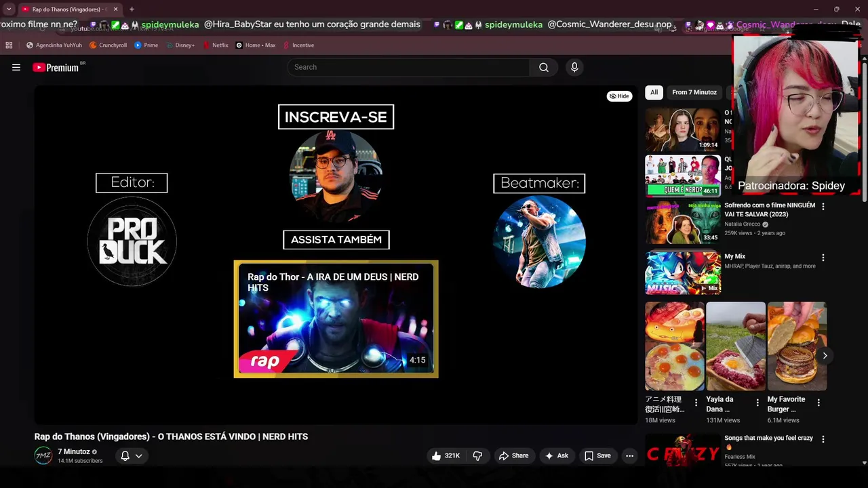Click the INSCREVA-SE subscribe channel avatar
The width and height of the screenshot is (868, 488).
tap(336, 176)
